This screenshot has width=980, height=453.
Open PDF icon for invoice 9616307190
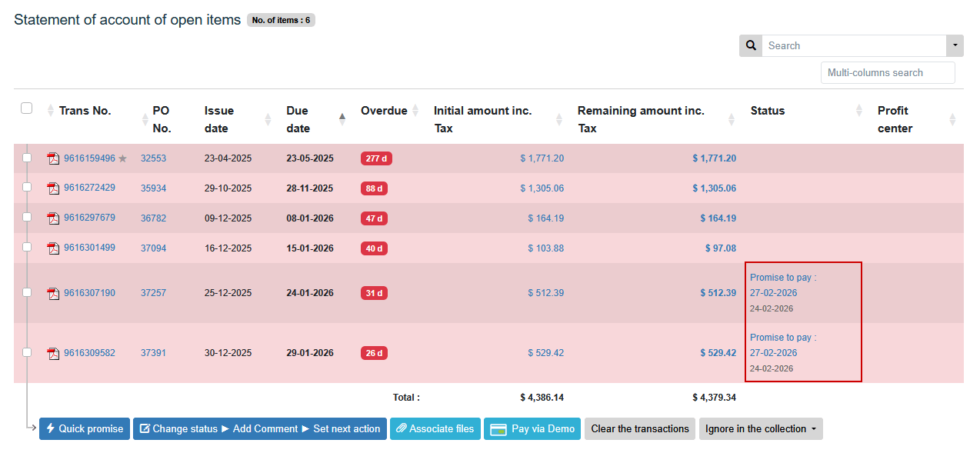pos(53,293)
